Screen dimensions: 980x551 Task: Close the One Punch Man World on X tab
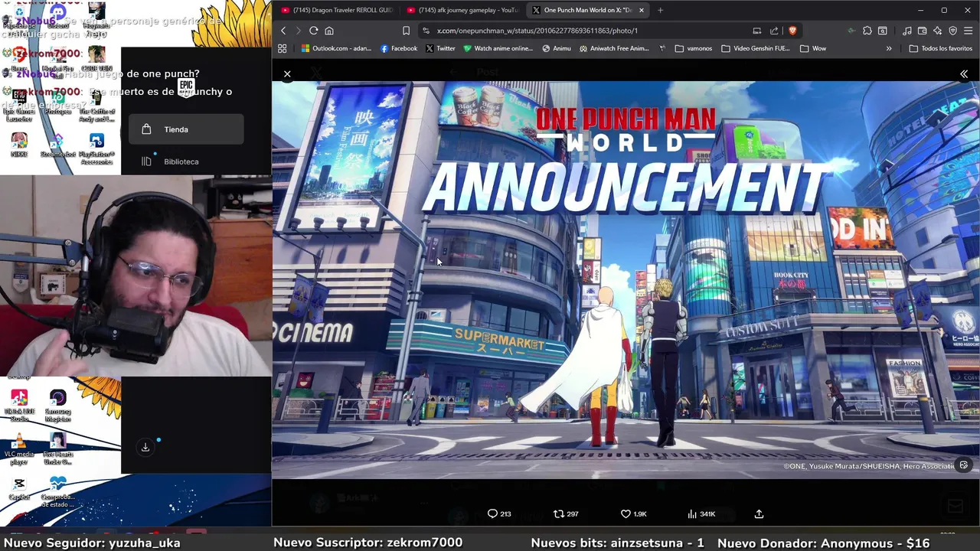pos(641,10)
